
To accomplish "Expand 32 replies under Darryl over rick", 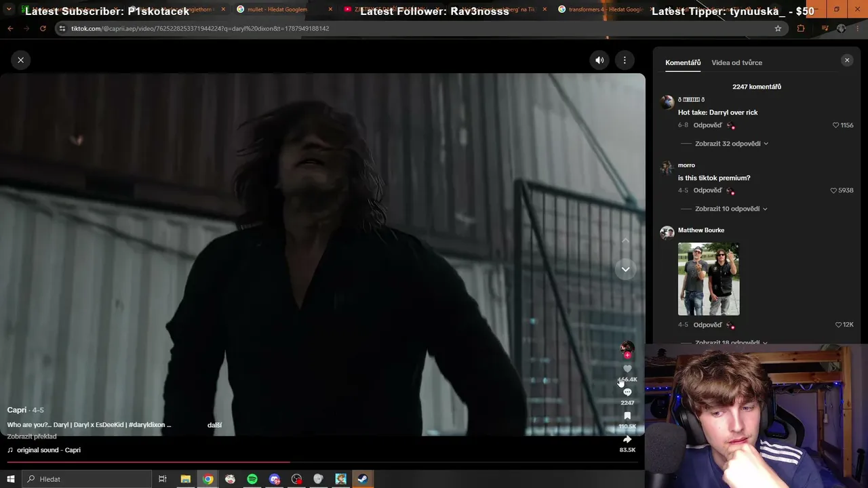I will point(731,144).
